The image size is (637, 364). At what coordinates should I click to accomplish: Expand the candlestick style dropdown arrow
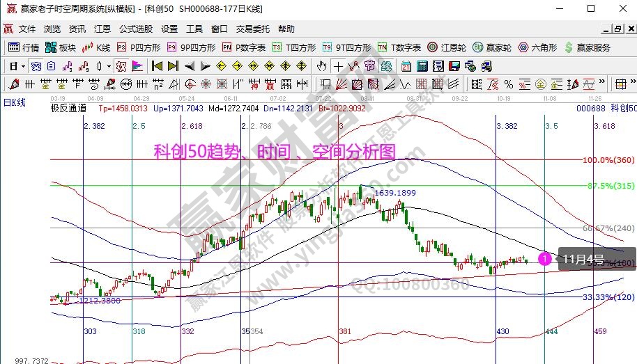pos(108,66)
